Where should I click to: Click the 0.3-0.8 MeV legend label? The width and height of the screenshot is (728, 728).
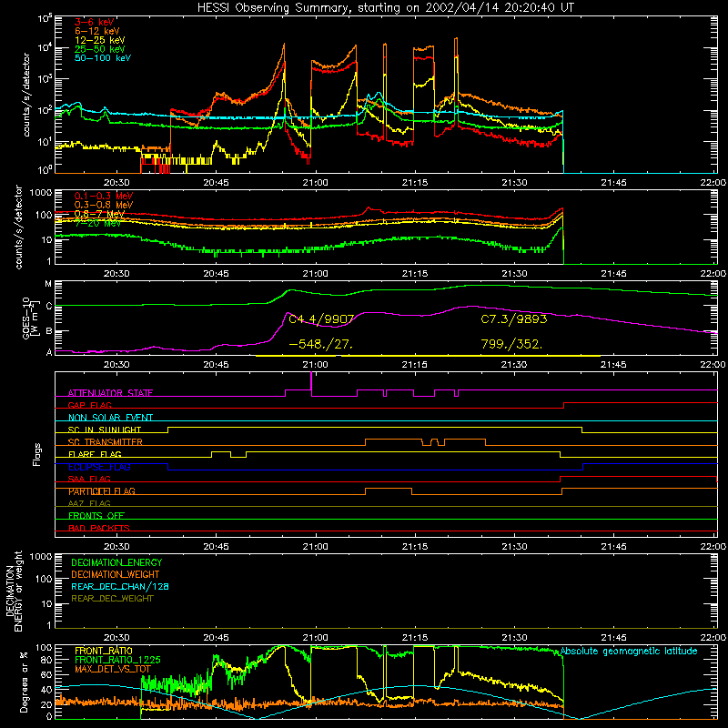click(104, 205)
